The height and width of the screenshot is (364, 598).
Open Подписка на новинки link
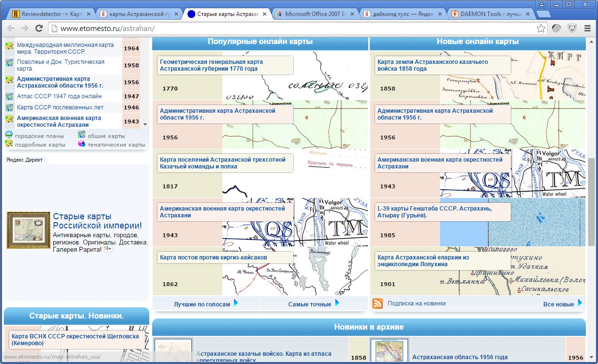coord(416,303)
